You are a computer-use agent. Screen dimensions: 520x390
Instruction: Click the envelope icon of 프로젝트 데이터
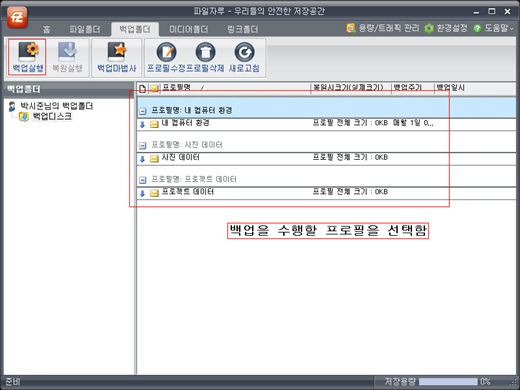(x=154, y=193)
